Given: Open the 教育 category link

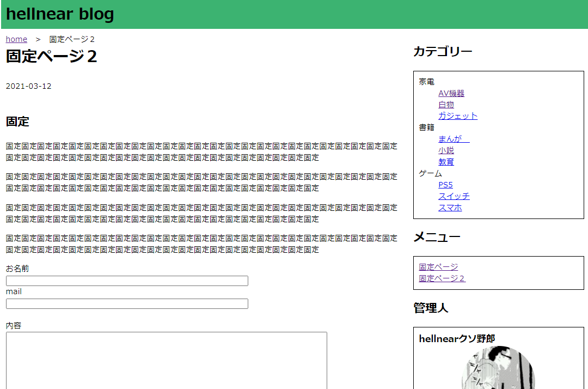Looking at the screenshot, I should point(446,162).
